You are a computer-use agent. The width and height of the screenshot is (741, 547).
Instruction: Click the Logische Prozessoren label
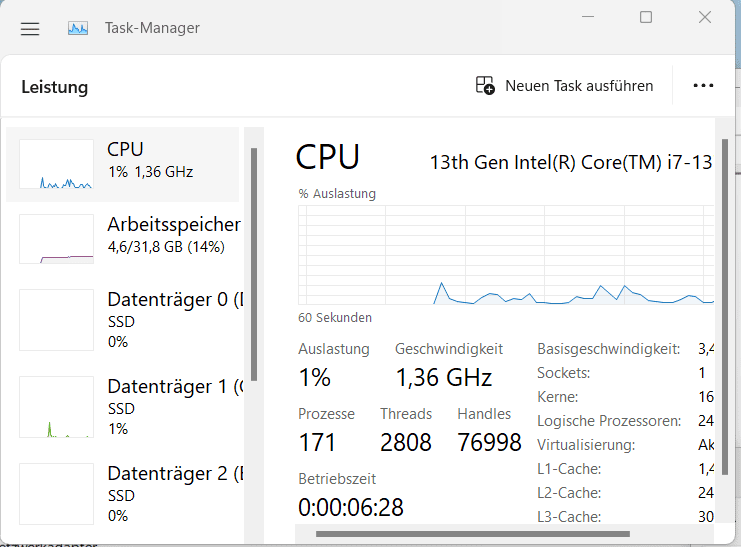click(609, 421)
